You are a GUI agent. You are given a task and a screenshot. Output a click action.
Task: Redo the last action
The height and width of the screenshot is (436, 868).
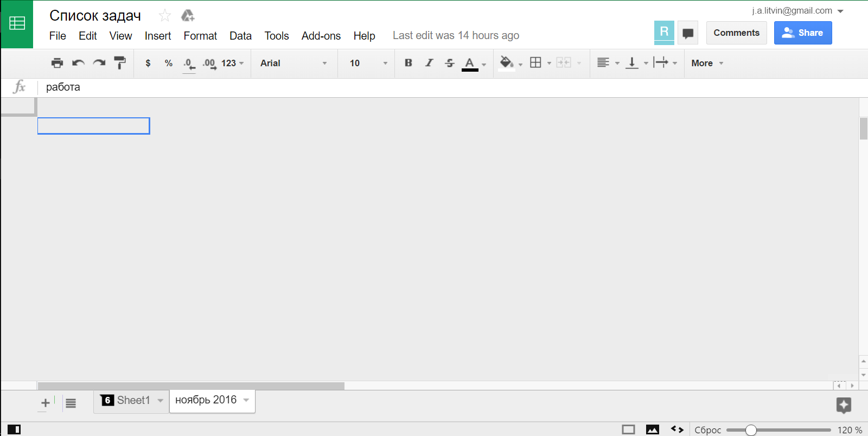pyautogui.click(x=99, y=63)
